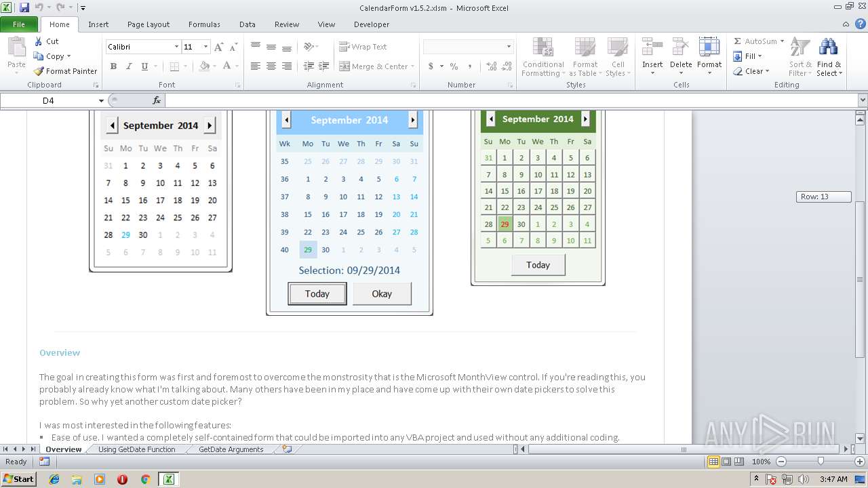Click Accounting Number Format dollar icon
The height and width of the screenshot is (488, 868).
tap(431, 66)
